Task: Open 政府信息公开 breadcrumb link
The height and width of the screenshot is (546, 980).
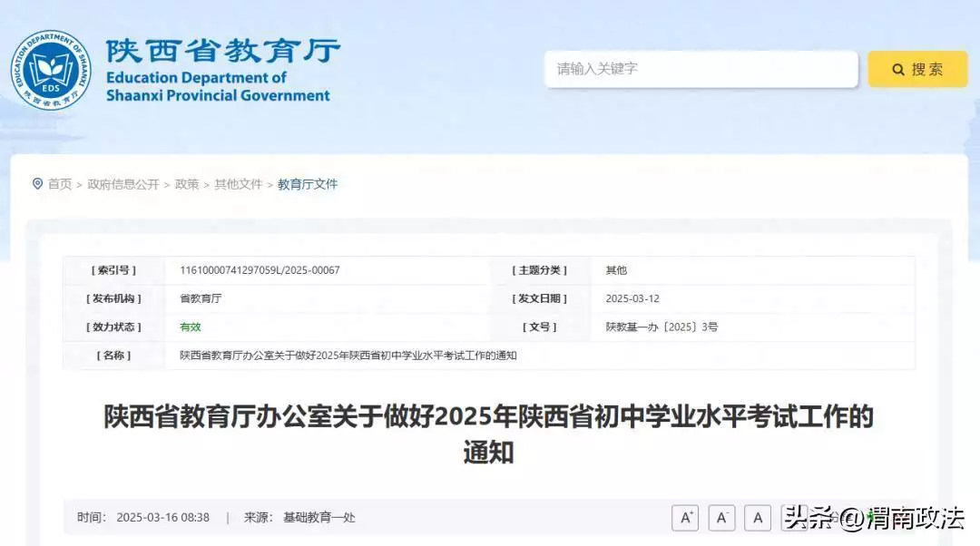Action: click(x=123, y=184)
